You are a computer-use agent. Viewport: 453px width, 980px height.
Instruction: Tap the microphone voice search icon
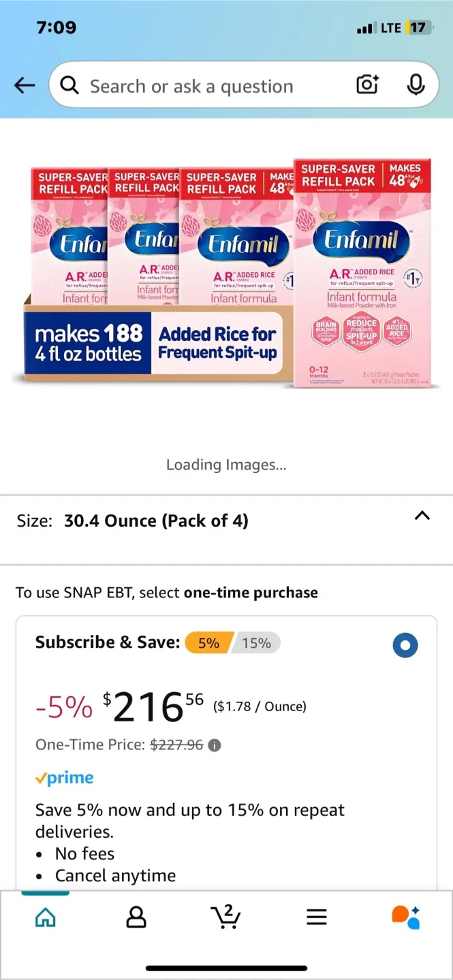tap(416, 85)
